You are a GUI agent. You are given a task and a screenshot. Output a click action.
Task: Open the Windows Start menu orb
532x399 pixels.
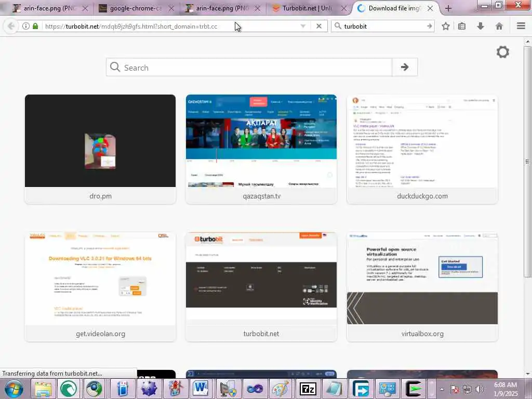click(x=14, y=389)
